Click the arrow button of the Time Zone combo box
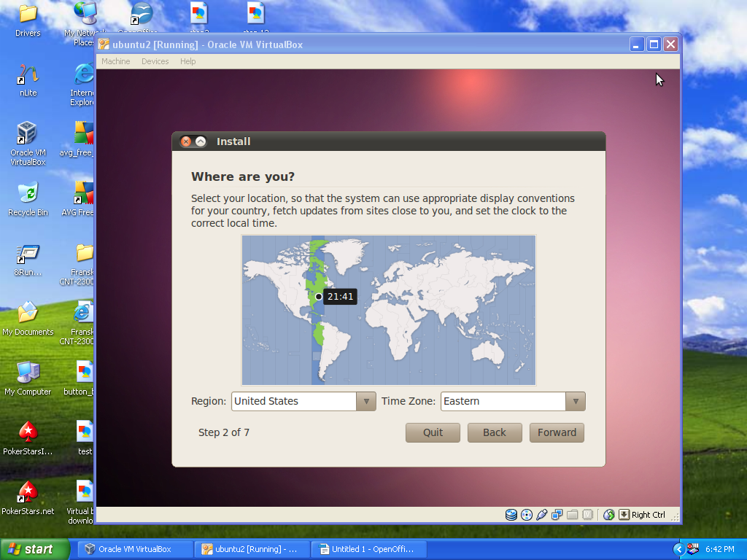Screen dimensions: 747x560 tap(576, 402)
